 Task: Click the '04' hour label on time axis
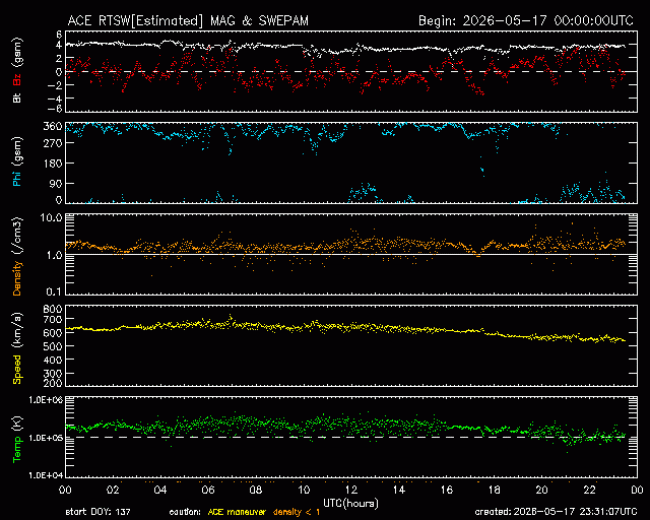click(x=160, y=490)
